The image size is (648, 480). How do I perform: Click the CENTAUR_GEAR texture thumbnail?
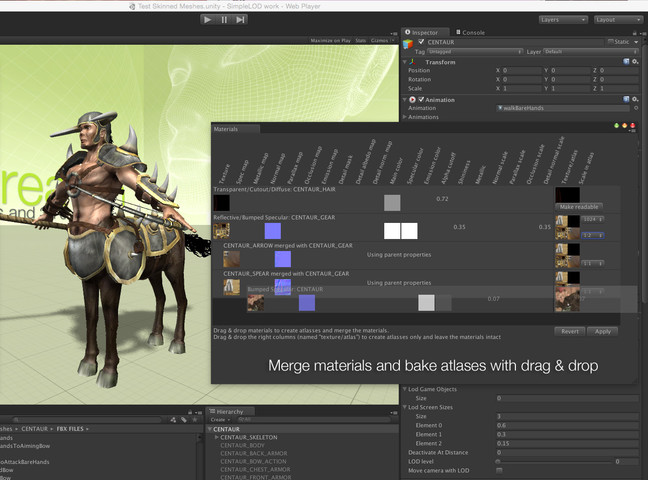pyautogui.click(x=222, y=231)
